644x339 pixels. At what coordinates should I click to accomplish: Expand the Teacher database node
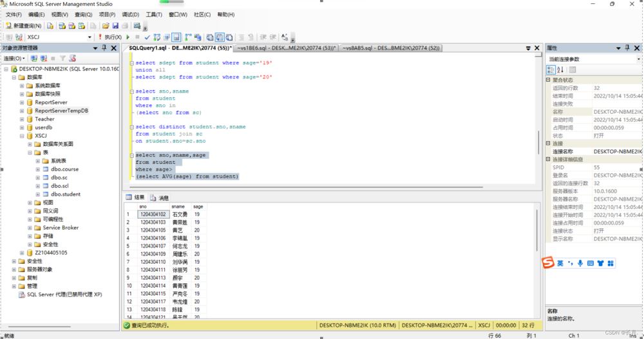pos(22,119)
